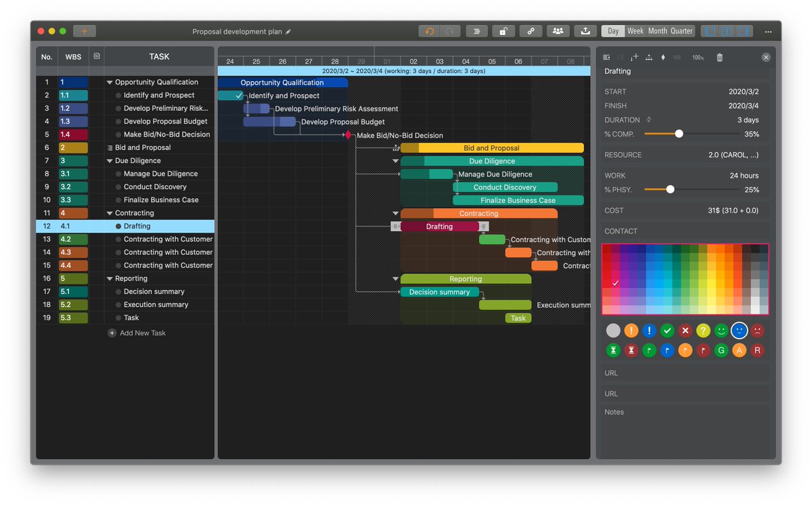
Task: Click the chain link toolbar button
Action: [531, 31]
